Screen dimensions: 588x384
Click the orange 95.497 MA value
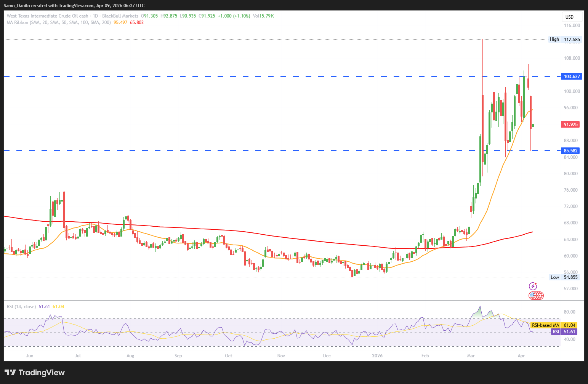pyautogui.click(x=120, y=22)
